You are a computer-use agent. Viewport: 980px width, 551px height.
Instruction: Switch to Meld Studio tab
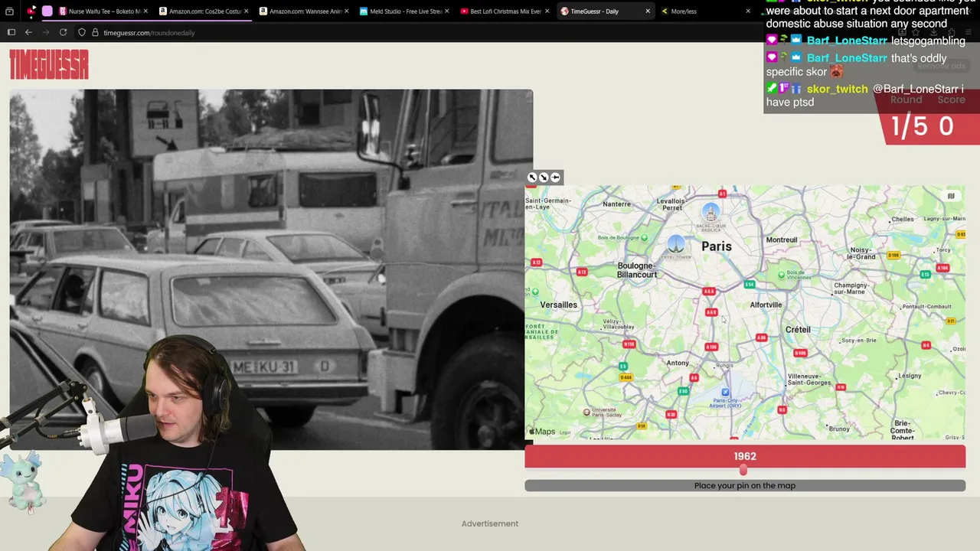point(405,11)
